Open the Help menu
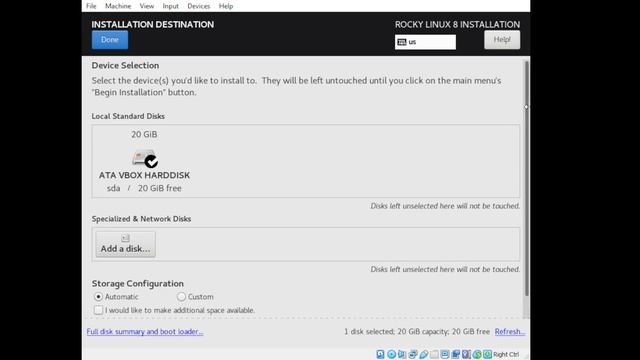This screenshot has width=640, height=360. coord(226,6)
